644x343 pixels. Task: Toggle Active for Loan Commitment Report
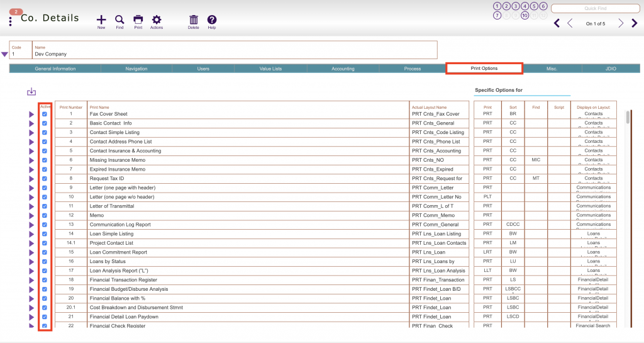45,252
